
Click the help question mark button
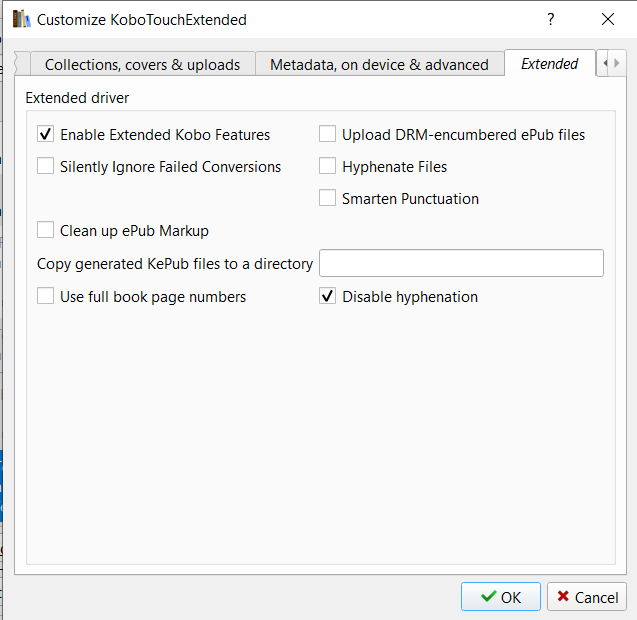coord(550,19)
